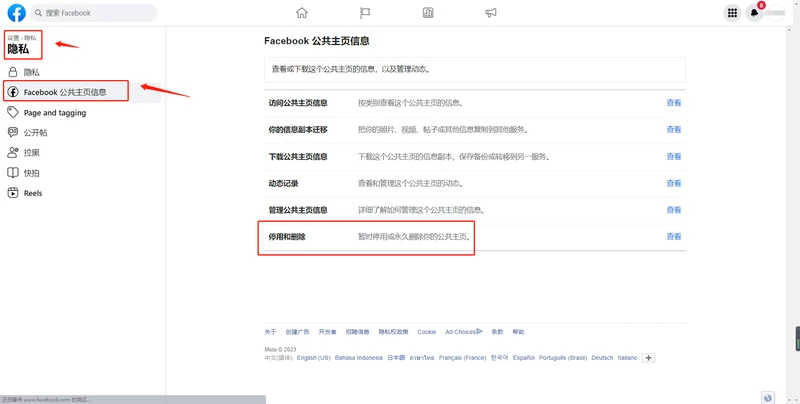800x404 pixels.
Task: Click the 停用和删除 row title
Action: [287, 237]
